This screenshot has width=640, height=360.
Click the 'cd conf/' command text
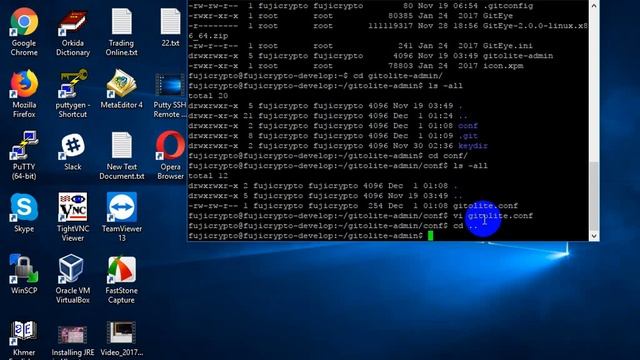pos(448,156)
